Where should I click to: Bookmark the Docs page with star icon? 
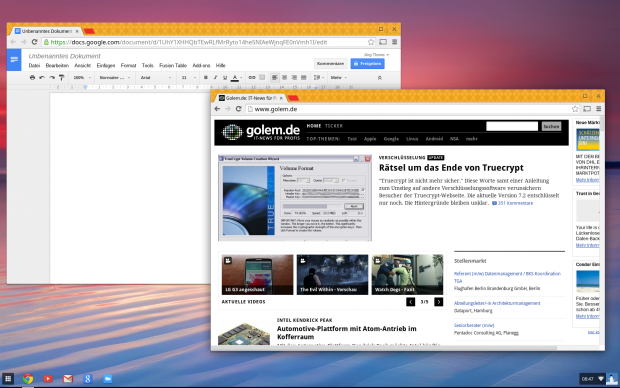tap(371, 42)
